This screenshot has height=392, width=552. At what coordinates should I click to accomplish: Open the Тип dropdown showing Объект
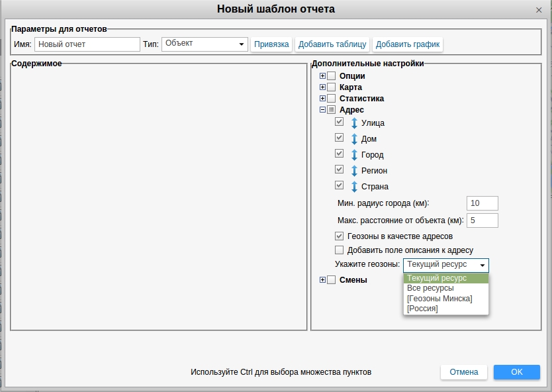coord(204,44)
